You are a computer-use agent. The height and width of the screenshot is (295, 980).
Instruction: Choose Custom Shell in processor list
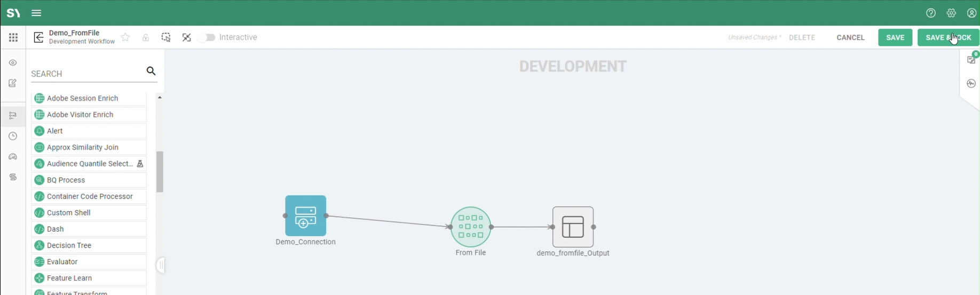tap(69, 213)
